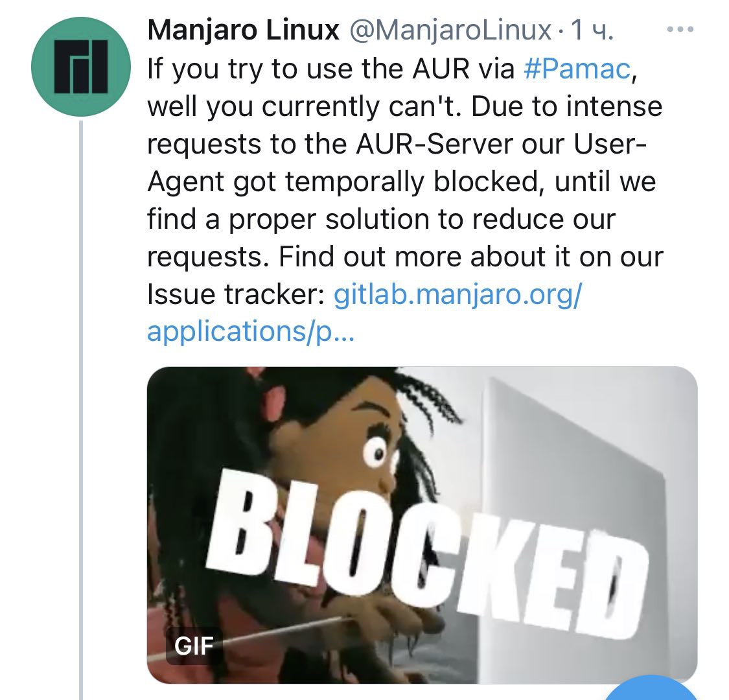Click the 'AUR-Server our User-' text line
This screenshot has width=729, height=700.
coord(501,144)
